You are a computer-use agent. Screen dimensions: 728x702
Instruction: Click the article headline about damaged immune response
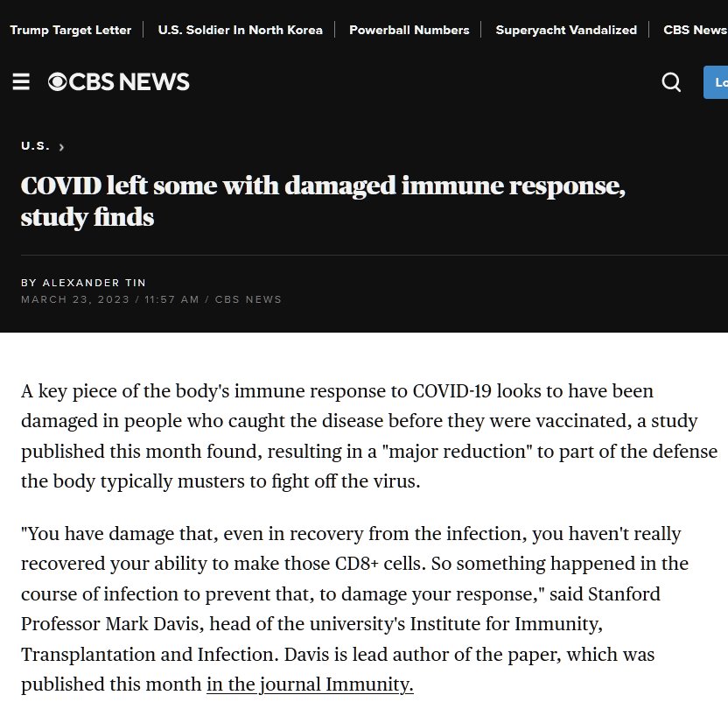[323, 201]
